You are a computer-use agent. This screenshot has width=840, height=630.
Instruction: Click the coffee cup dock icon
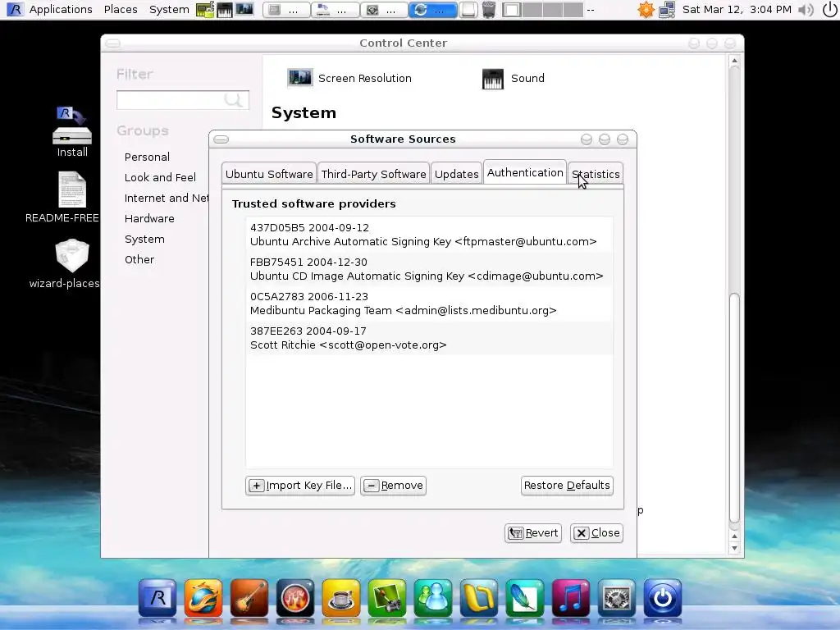point(340,598)
